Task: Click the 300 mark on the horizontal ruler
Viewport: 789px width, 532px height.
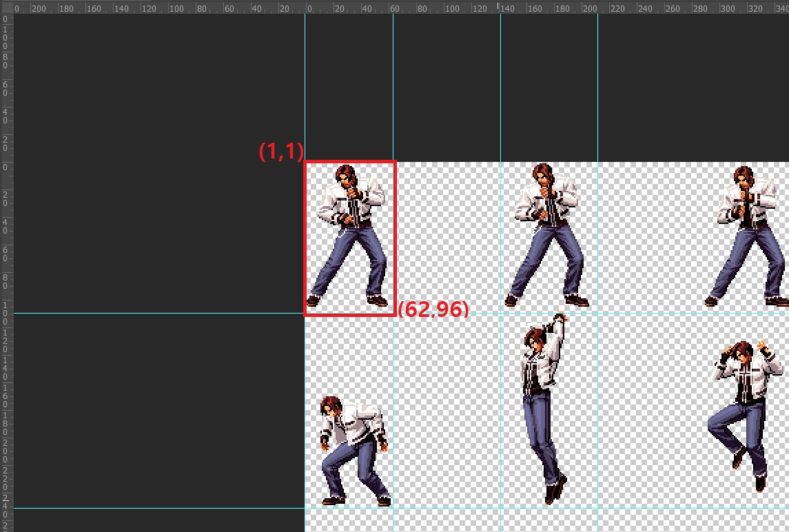Action: pos(727,8)
